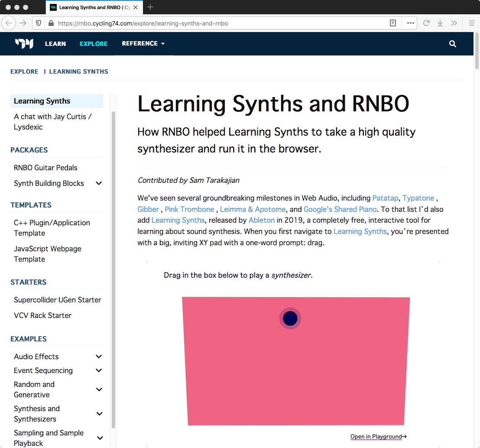
Task: Open the REFERENCE dropdown menu
Action: [x=143, y=43]
